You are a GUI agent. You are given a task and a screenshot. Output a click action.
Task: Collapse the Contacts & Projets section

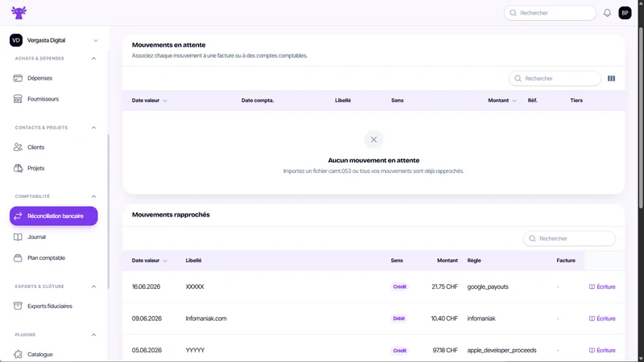tap(93, 128)
